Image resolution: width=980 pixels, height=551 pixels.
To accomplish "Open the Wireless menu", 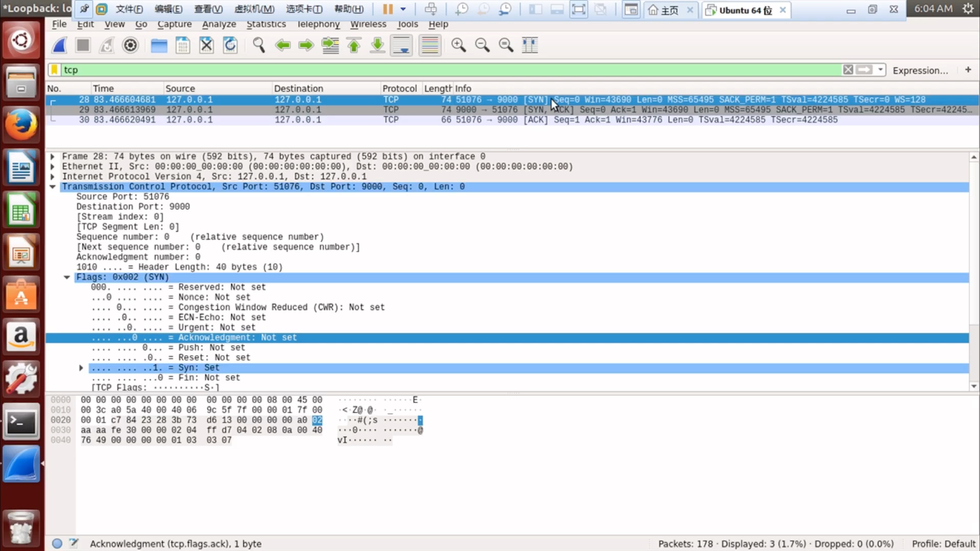I will 368,24.
